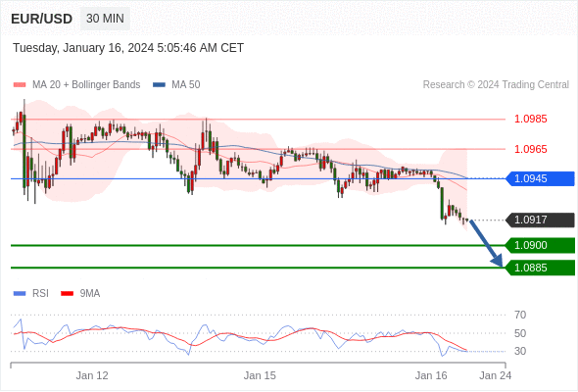
Task: Click the 30 MIN timeframe badge
Action: 105,19
